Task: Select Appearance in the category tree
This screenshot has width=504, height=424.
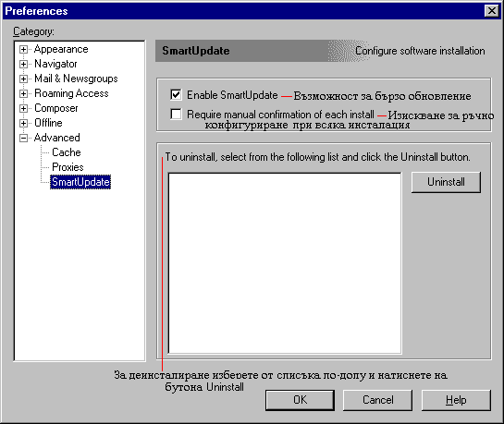Action: click(61, 49)
